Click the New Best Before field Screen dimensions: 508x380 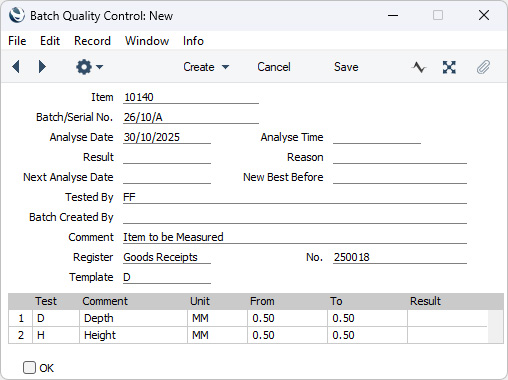click(x=400, y=177)
